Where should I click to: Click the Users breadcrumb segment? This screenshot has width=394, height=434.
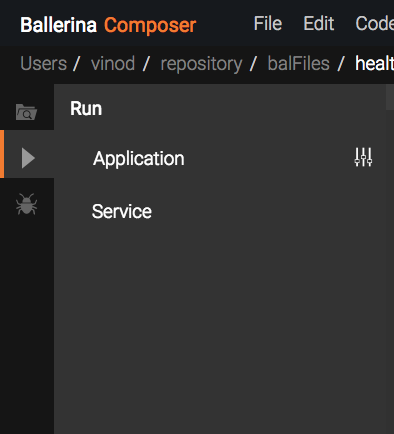tap(44, 63)
